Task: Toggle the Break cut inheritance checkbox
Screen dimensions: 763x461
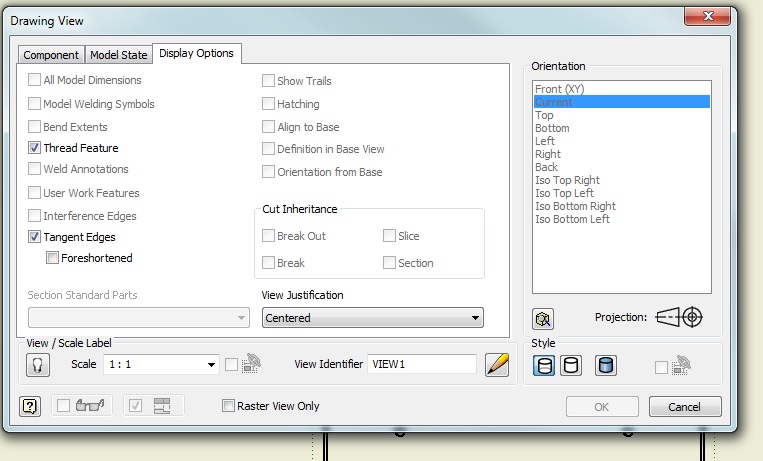Action: (268, 263)
